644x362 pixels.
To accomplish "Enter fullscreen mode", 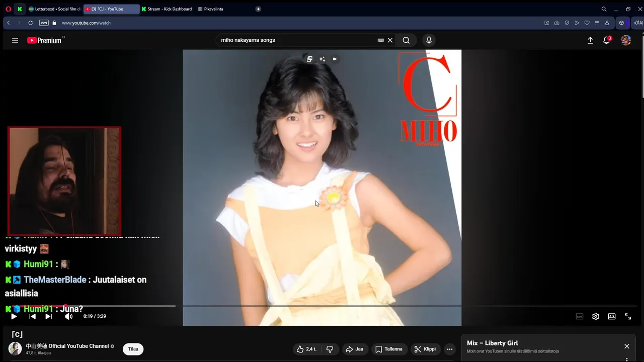I will pyautogui.click(x=628, y=316).
